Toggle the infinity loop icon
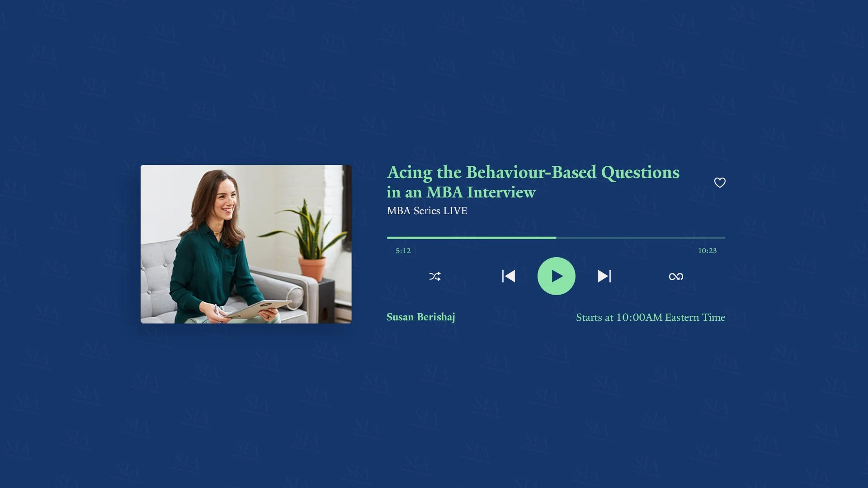This screenshot has height=488, width=868. (676, 277)
